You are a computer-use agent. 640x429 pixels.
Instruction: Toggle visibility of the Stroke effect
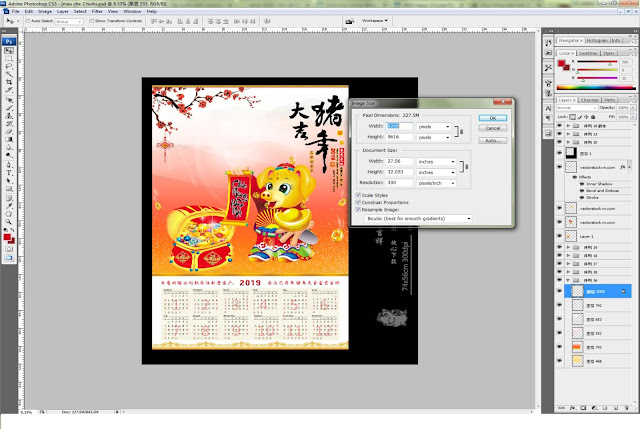click(x=582, y=198)
